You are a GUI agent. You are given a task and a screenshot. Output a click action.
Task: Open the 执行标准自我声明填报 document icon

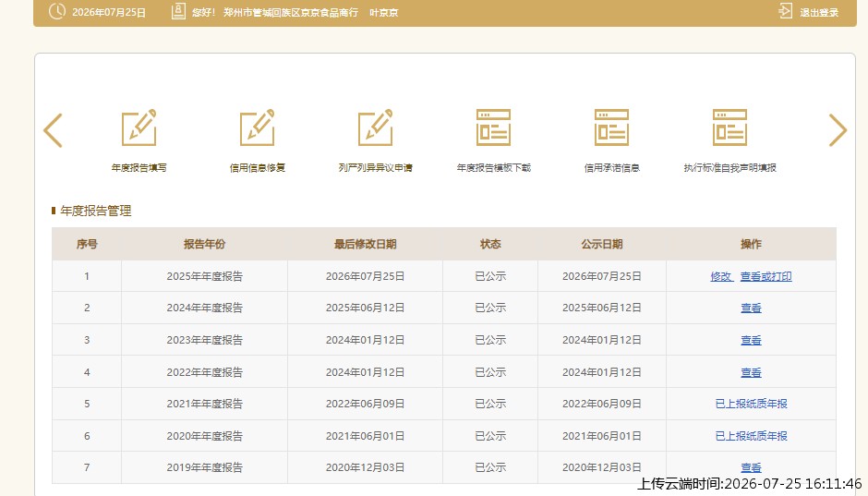[x=729, y=127]
